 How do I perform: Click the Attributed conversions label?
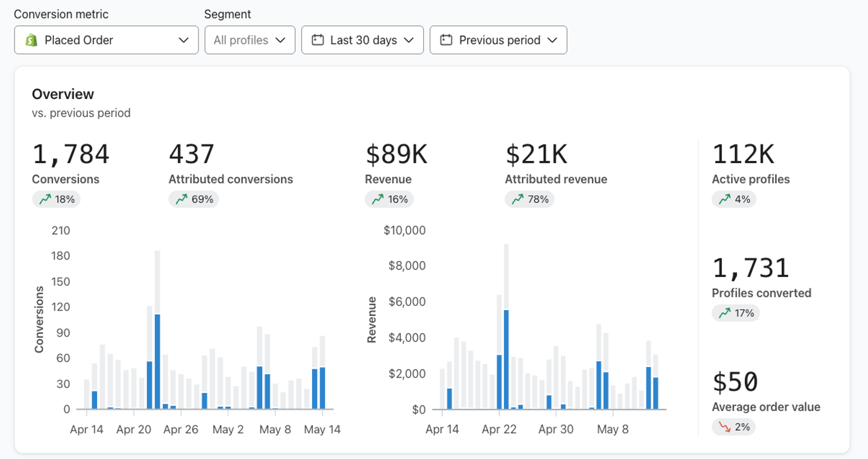(231, 179)
